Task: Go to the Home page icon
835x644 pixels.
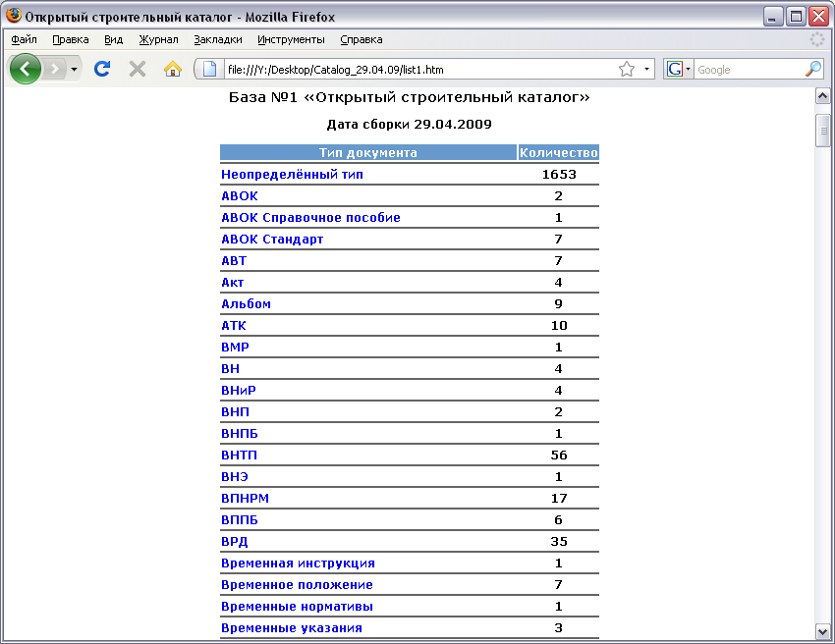Action: (173, 69)
